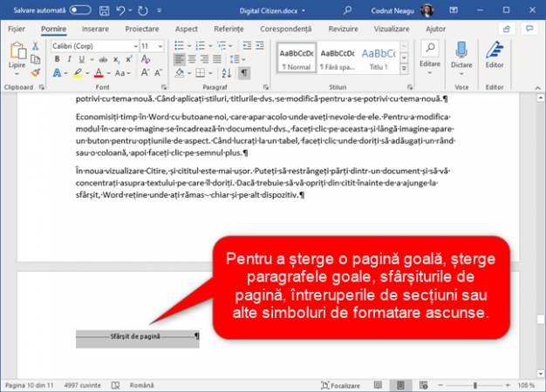The image size is (546, 392).
Task: Apply yellow text highlight color
Action: point(78,73)
